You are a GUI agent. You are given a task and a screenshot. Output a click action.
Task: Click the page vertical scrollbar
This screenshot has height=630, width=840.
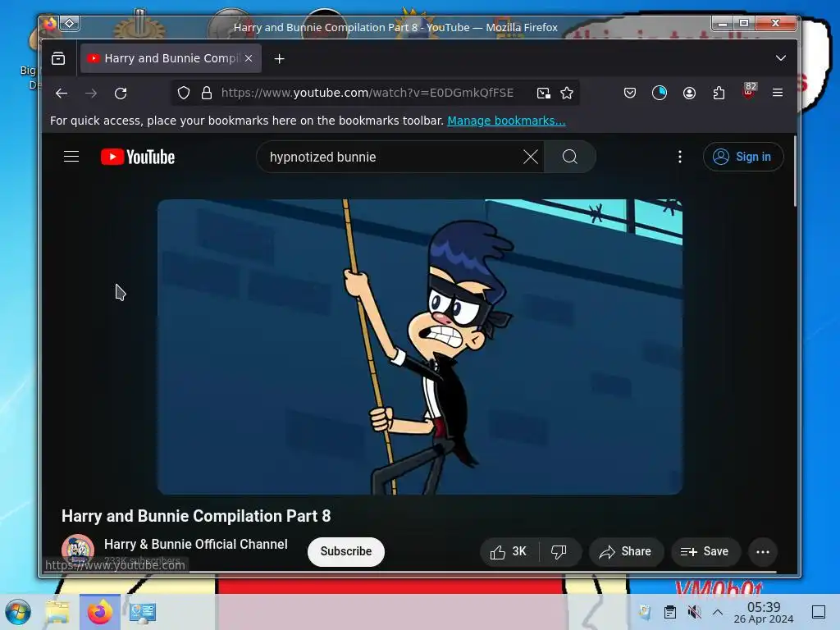coord(795,171)
